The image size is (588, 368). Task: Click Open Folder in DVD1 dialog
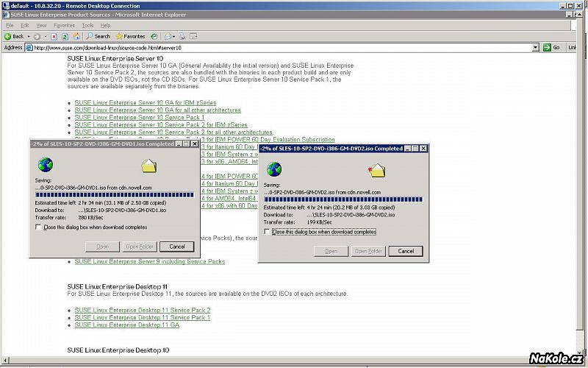pyautogui.click(x=140, y=247)
